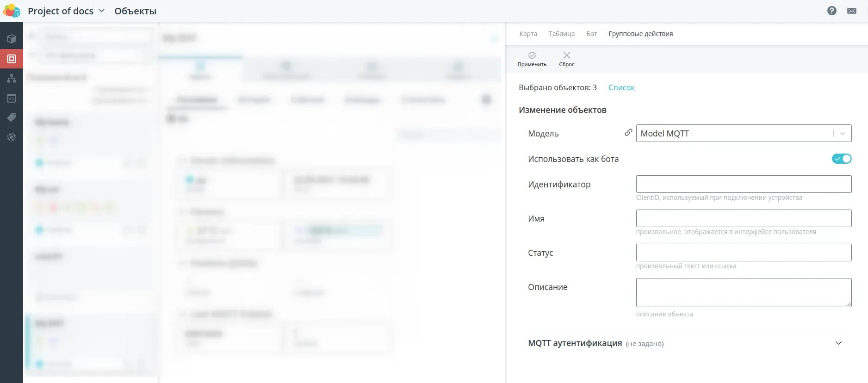Switch to the Таблица tab

pyautogui.click(x=561, y=34)
